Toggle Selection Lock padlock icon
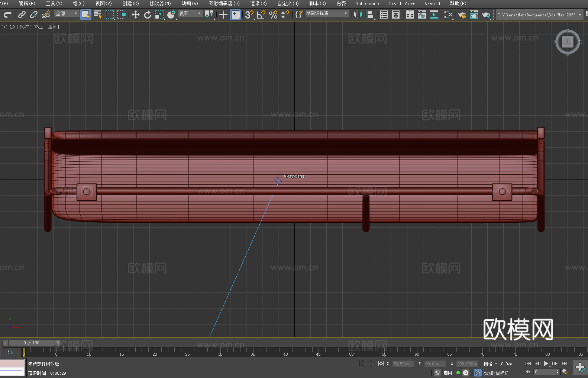588x378 pixels. tap(371, 364)
